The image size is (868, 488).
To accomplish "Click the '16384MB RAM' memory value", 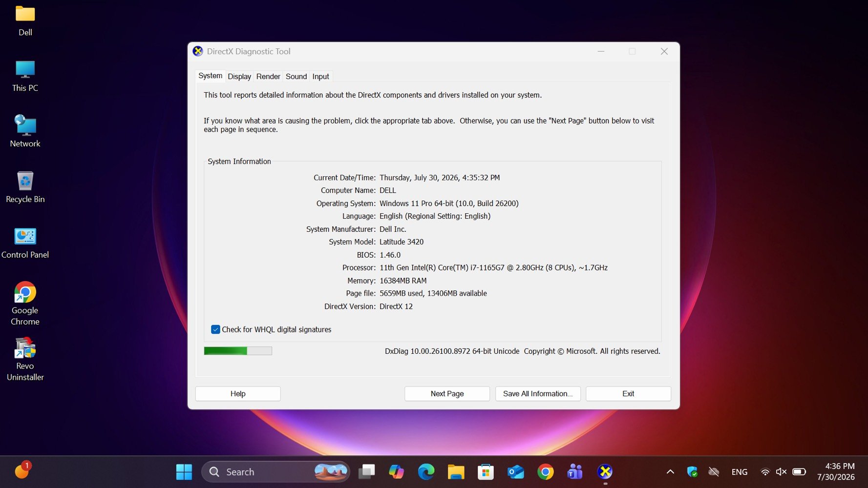I will (403, 281).
